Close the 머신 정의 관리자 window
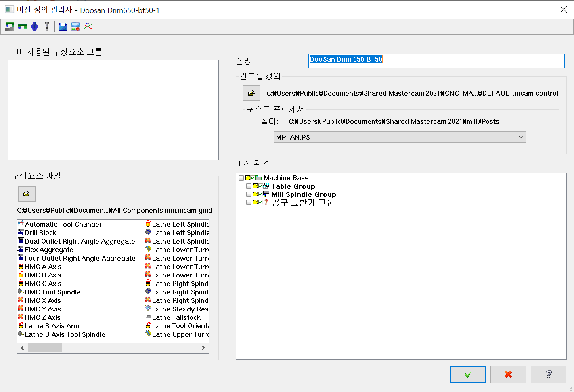Image resolution: width=574 pixels, height=392 pixels. [564, 10]
